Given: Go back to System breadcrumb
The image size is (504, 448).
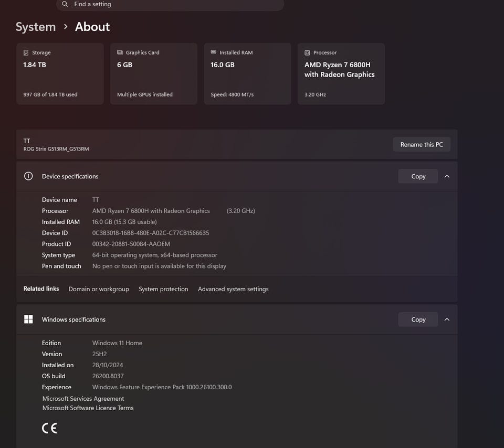Looking at the screenshot, I should 36,27.
